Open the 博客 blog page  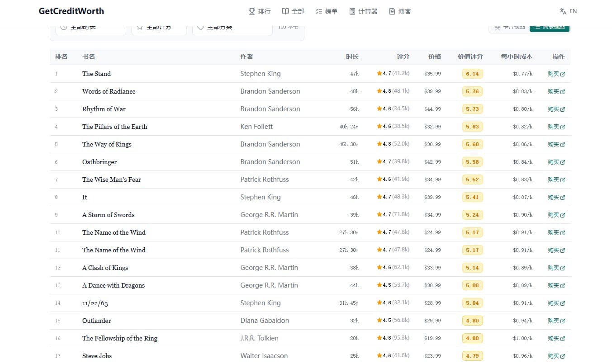click(400, 11)
